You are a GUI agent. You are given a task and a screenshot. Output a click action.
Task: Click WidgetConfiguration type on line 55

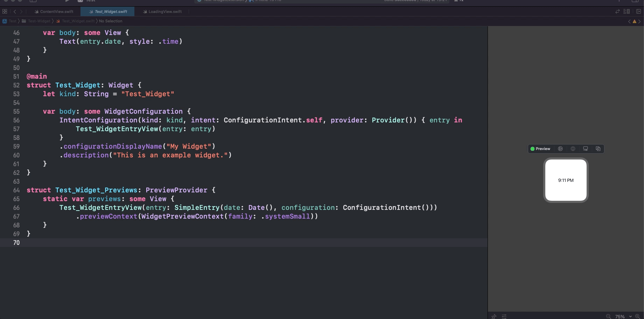[143, 111]
